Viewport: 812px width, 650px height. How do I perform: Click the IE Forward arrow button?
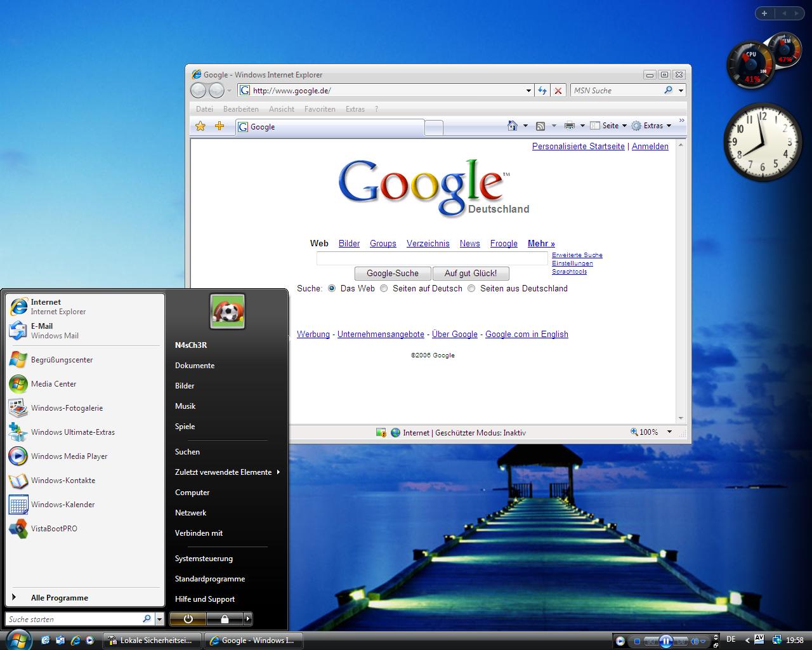coord(216,91)
